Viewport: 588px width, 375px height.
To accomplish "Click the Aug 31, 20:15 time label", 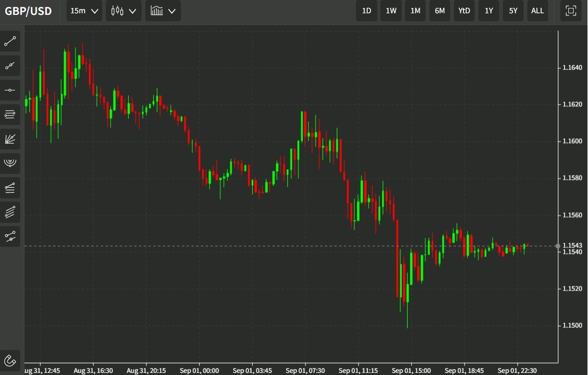I will (x=146, y=371).
